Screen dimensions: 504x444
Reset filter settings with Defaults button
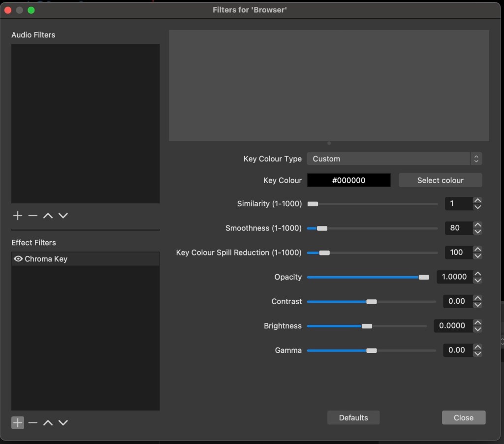[353, 418]
